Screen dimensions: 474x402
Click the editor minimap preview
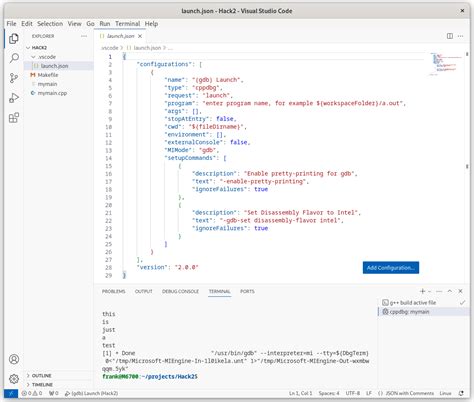point(445,63)
